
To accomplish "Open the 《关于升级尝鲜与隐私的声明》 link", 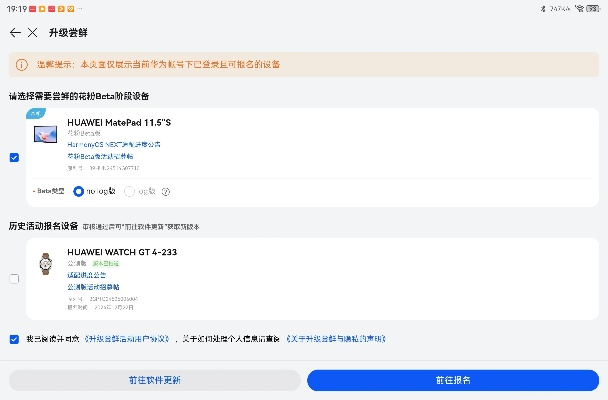I will point(336,339).
